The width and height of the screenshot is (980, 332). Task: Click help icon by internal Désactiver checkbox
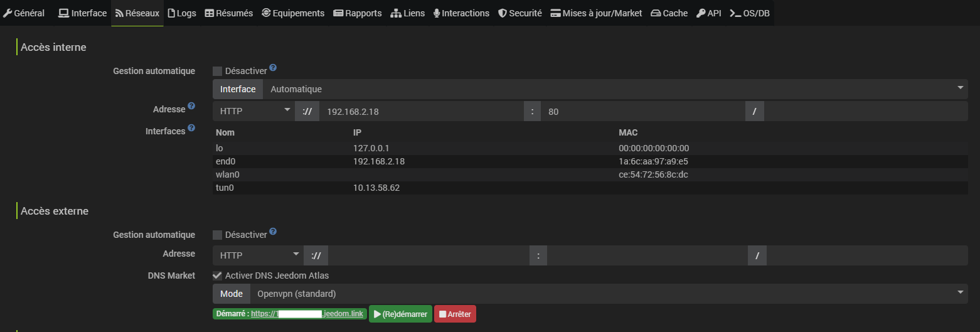(x=273, y=68)
